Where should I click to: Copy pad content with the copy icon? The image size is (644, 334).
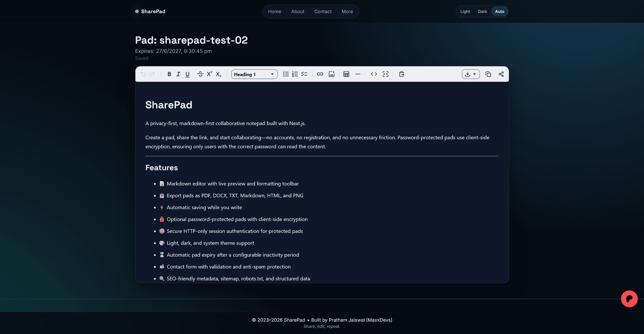tap(488, 74)
